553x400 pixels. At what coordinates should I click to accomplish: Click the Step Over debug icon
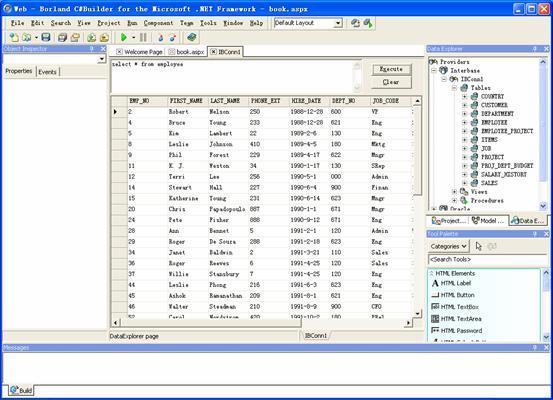point(173,37)
